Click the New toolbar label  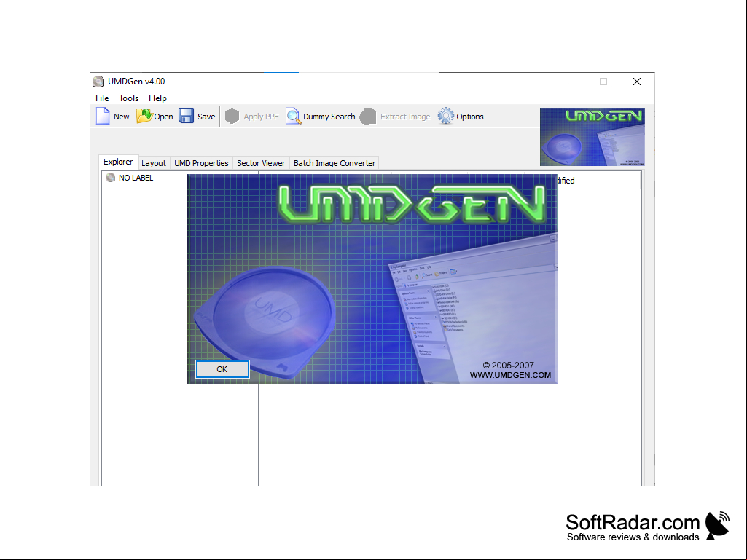click(x=122, y=117)
